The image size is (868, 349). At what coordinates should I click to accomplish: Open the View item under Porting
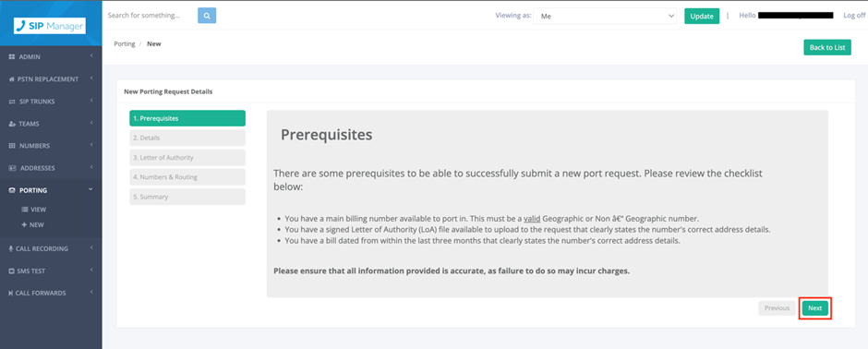(x=34, y=210)
